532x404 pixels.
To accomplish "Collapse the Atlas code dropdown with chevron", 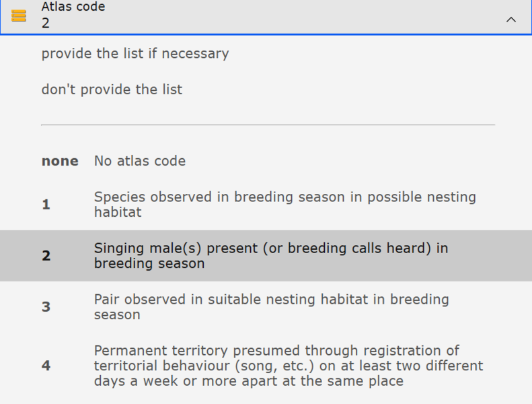I will coord(511,20).
